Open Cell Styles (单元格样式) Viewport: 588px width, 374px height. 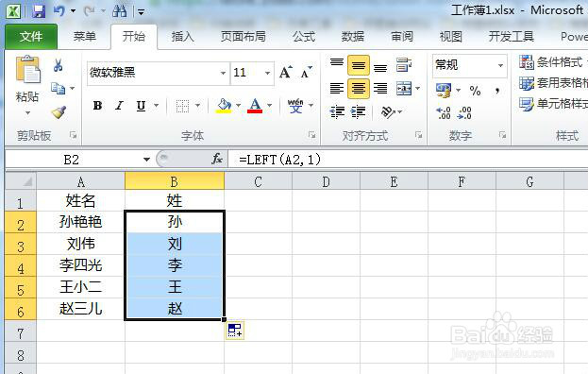tap(553, 103)
